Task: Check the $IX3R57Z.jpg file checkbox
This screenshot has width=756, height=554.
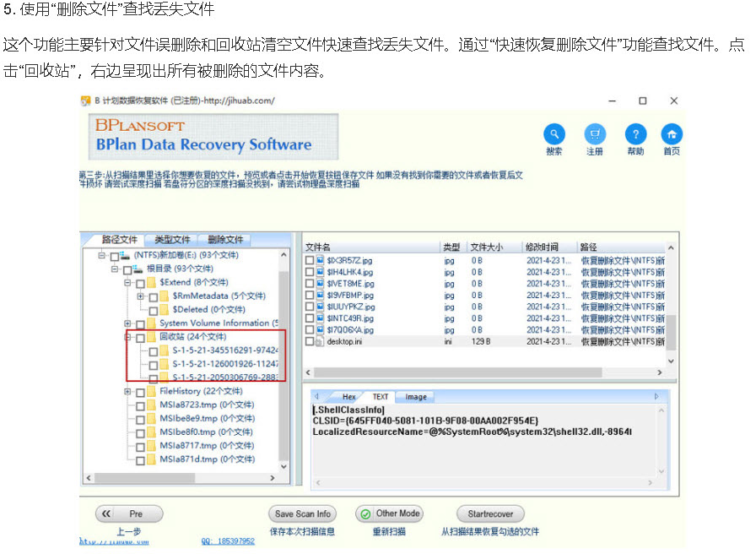Action: point(310,261)
